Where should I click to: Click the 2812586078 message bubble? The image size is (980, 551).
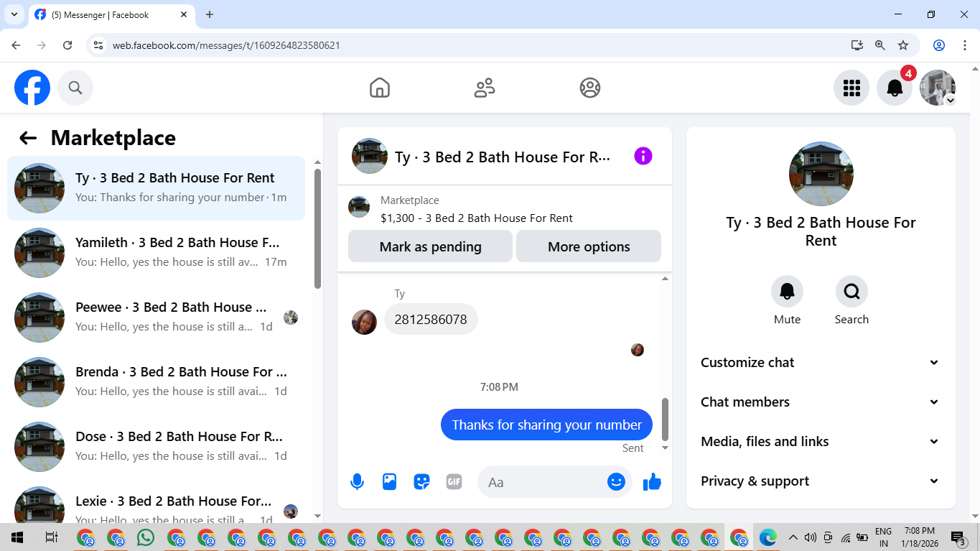pyautogui.click(x=431, y=320)
